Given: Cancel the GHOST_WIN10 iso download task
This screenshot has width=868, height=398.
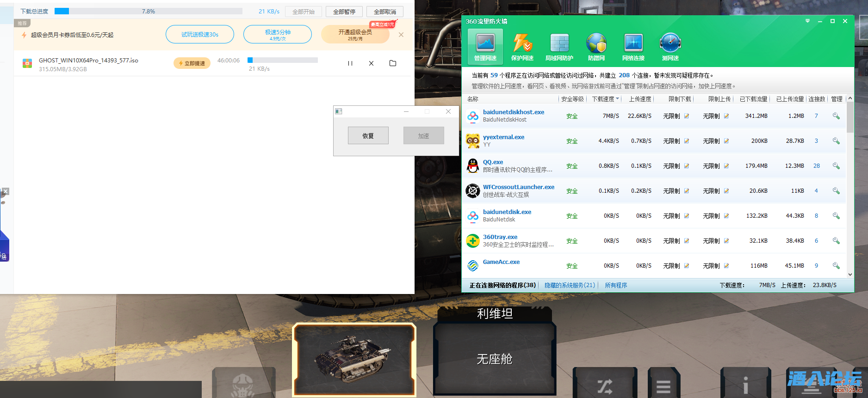Looking at the screenshot, I should (371, 63).
